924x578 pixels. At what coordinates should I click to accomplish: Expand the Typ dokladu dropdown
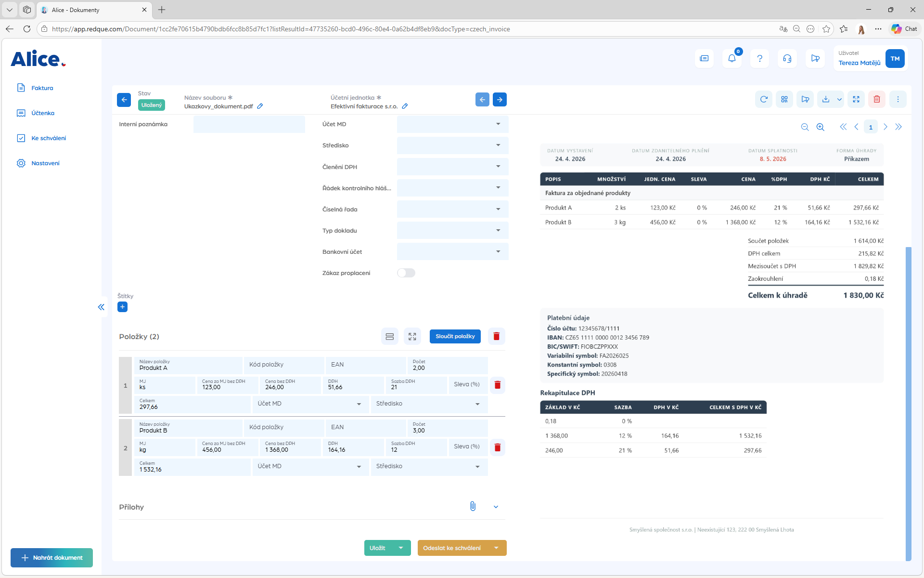(x=452, y=230)
